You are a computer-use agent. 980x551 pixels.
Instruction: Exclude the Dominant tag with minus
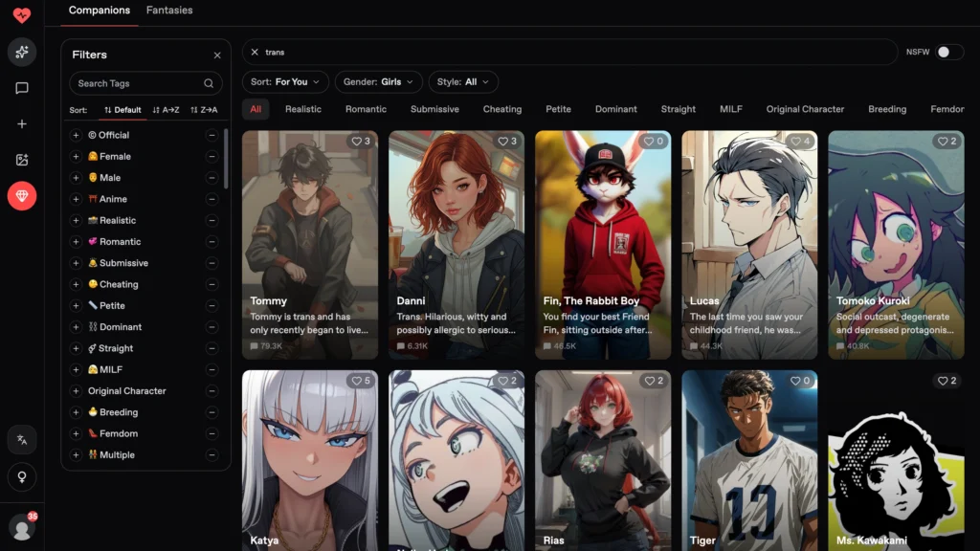tap(212, 327)
